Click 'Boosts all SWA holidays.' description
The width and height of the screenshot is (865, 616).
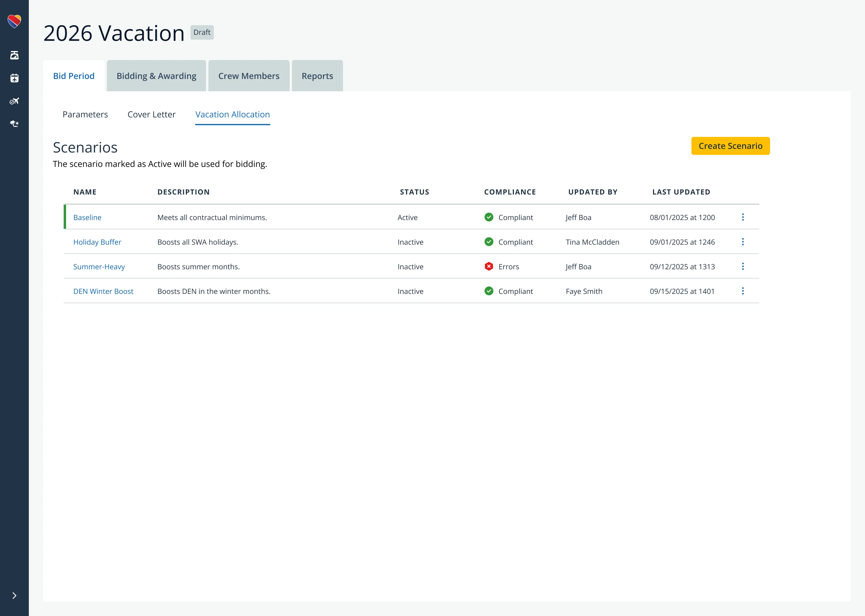point(198,242)
